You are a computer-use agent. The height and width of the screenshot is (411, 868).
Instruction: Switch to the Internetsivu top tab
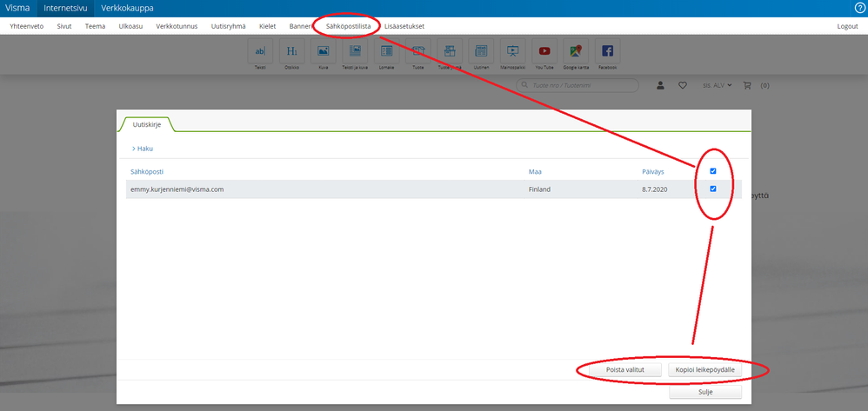pyautogui.click(x=65, y=9)
